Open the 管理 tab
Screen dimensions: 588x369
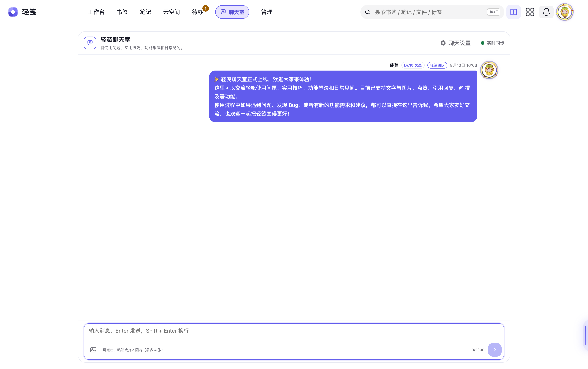267,12
